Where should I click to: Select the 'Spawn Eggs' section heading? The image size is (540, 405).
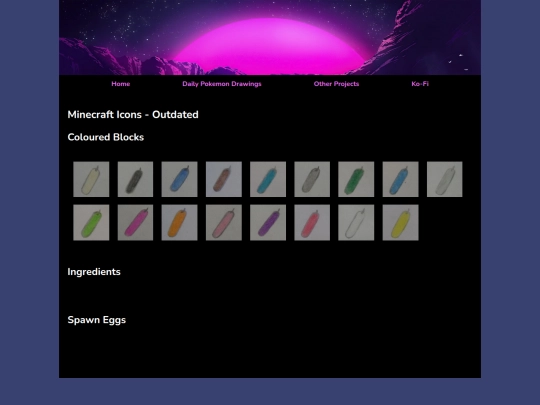point(97,320)
